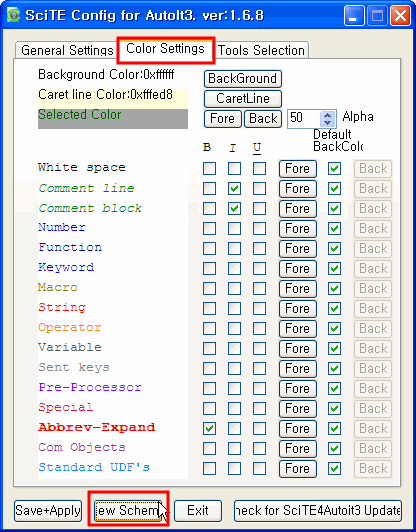Viewport: 416px width, 532px height.
Task: Set Fore color for Variable
Action: click(x=298, y=349)
